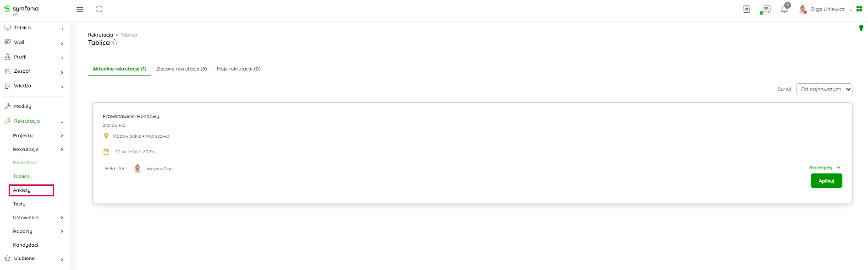Expand the Projekty menu arrow

click(x=62, y=135)
